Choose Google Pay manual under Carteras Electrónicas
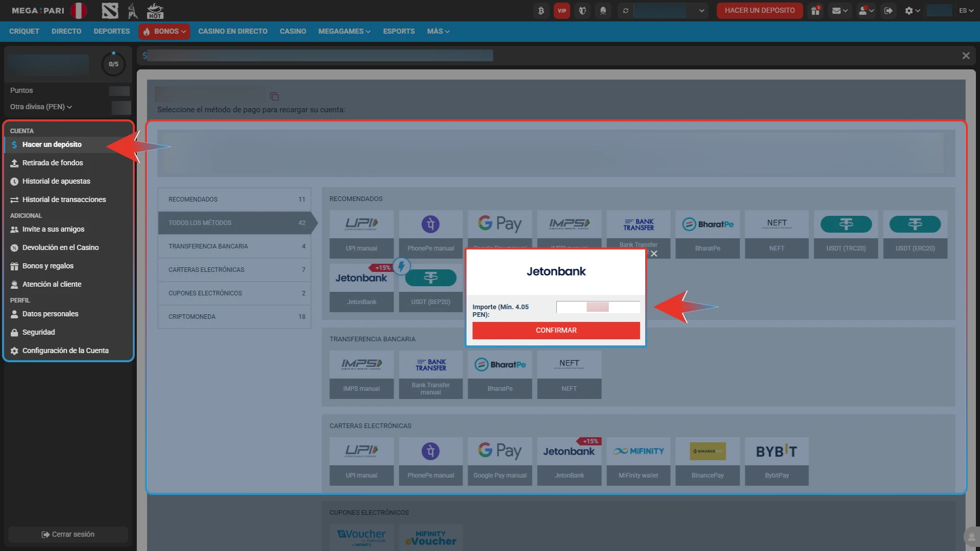The image size is (980, 551). pyautogui.click(x=500, y=461)
